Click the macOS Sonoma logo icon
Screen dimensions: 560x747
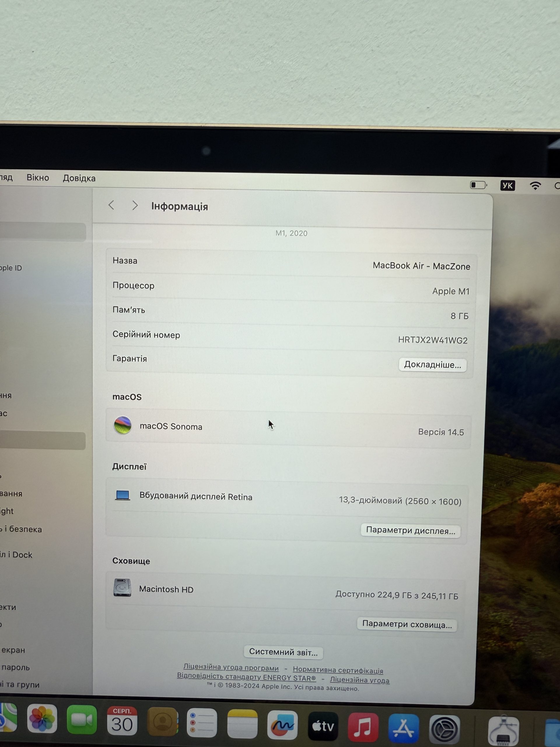tap(123, 425)
